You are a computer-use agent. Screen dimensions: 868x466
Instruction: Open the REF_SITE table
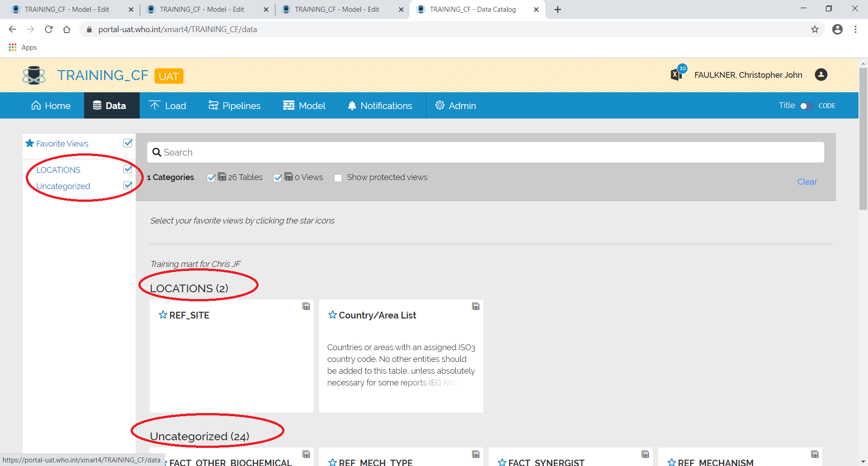189,315
